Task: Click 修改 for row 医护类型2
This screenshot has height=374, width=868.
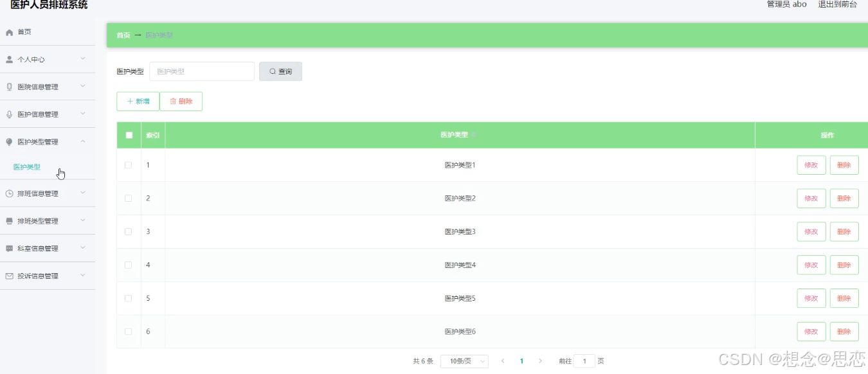Action: click(811, 199)
